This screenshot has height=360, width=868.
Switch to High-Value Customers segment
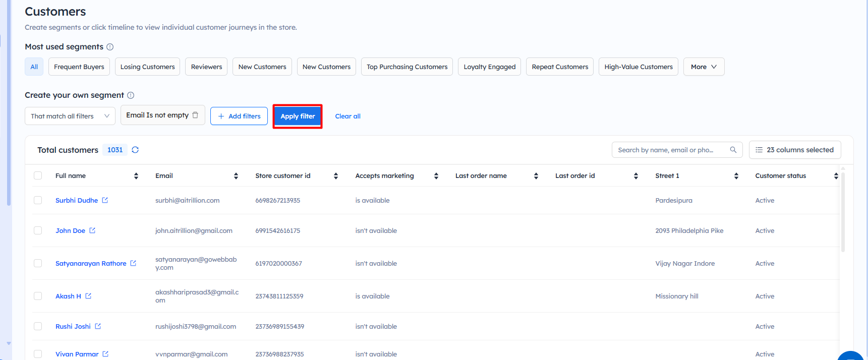point(638,67)
